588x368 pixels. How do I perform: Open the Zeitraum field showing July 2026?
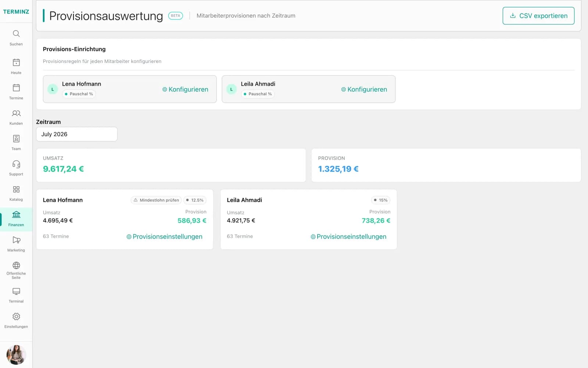tap(77, 134)
